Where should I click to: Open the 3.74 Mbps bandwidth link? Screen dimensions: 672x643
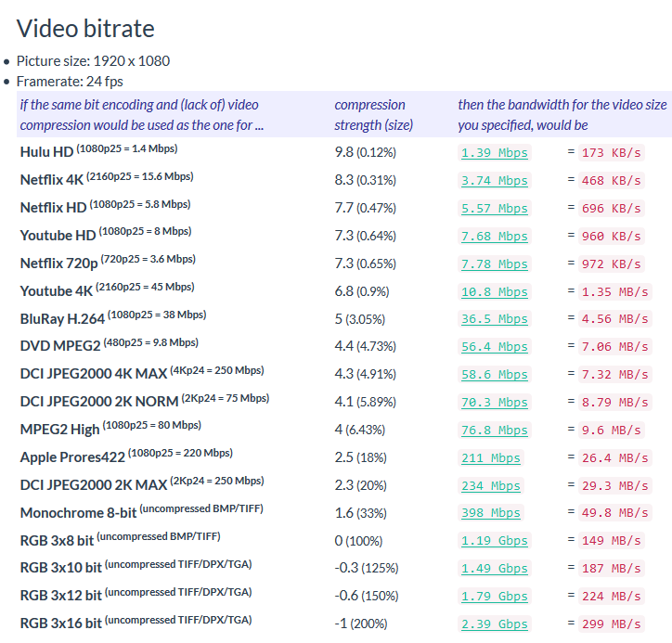point(494,181)
